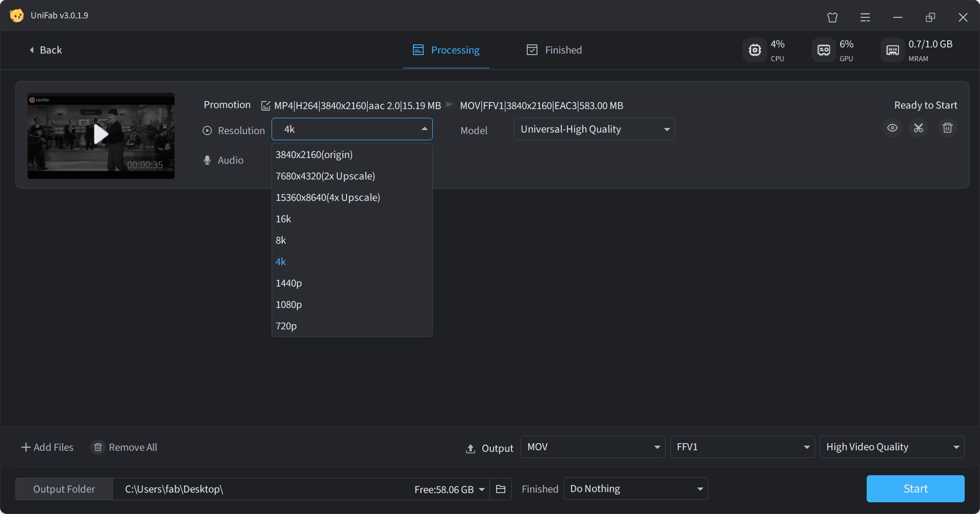Click output info MOV|FFV1|3840x2160 text
This screenshot has width=980, height=514.
click(542, 106)
